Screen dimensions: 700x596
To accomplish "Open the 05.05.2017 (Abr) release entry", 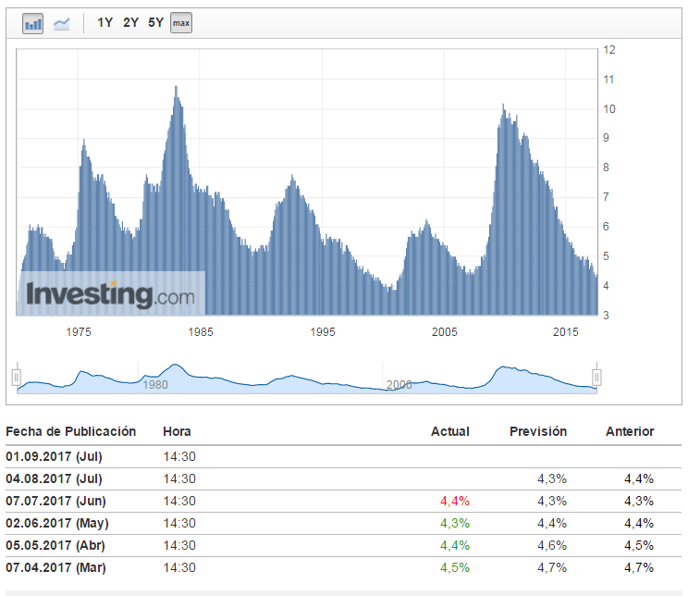I will pyautogui.click(x=55, y=545).
